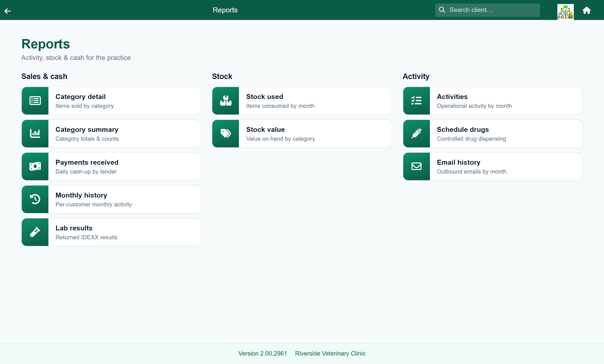
Task: Open the Schedule drugs report
Action: (493, 133)
